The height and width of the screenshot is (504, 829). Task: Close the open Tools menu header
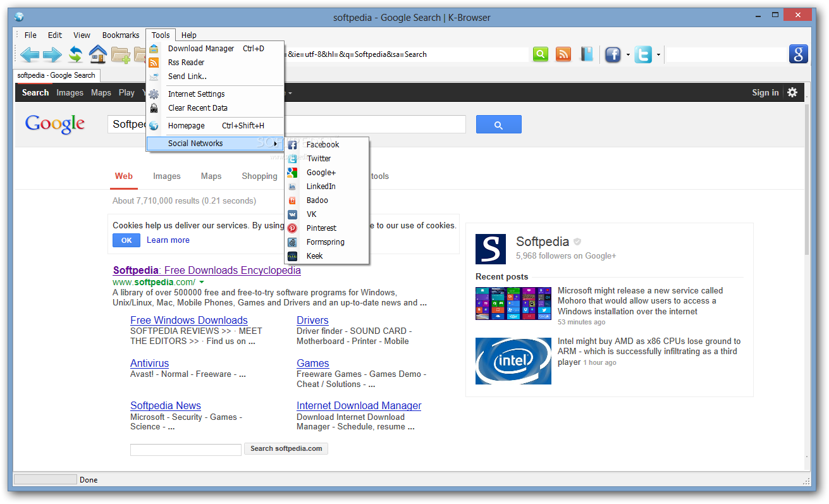161,35
